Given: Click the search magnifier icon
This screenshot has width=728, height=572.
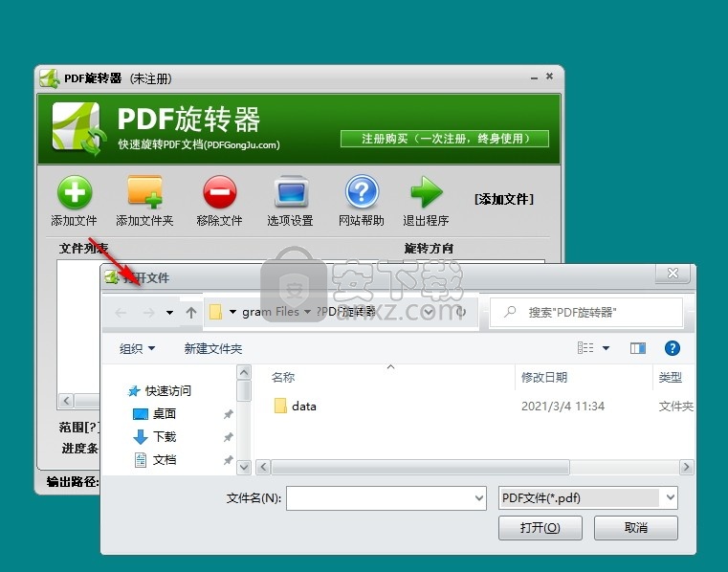Looking at the screenshot, I should (x=510, y=312).
